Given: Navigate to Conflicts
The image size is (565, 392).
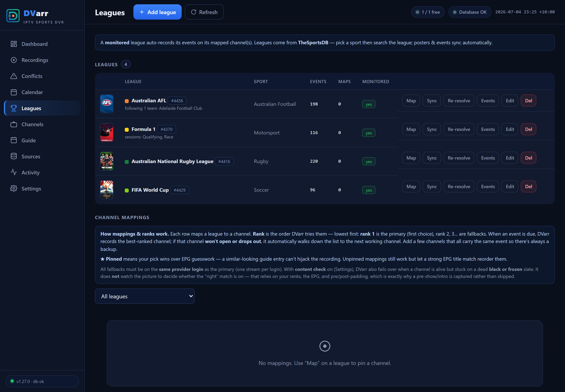Looking at the screenshot, I should 42,76.
